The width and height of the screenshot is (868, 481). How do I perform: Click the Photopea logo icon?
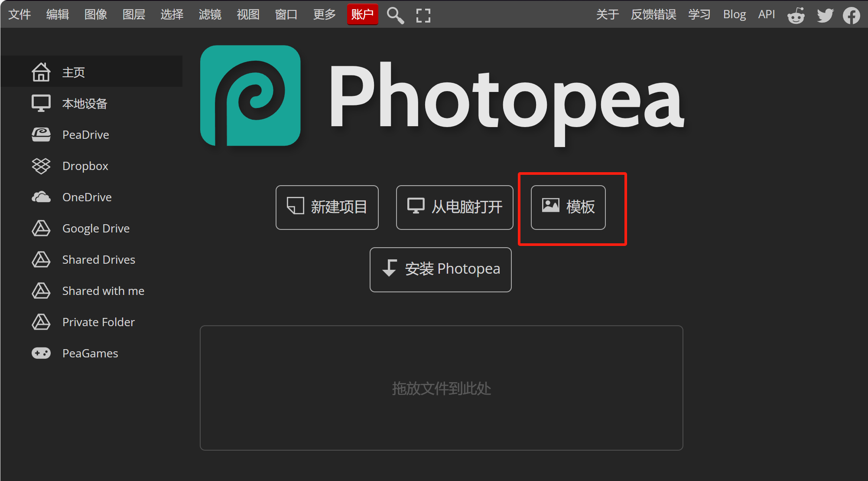(x=250, y=96)
